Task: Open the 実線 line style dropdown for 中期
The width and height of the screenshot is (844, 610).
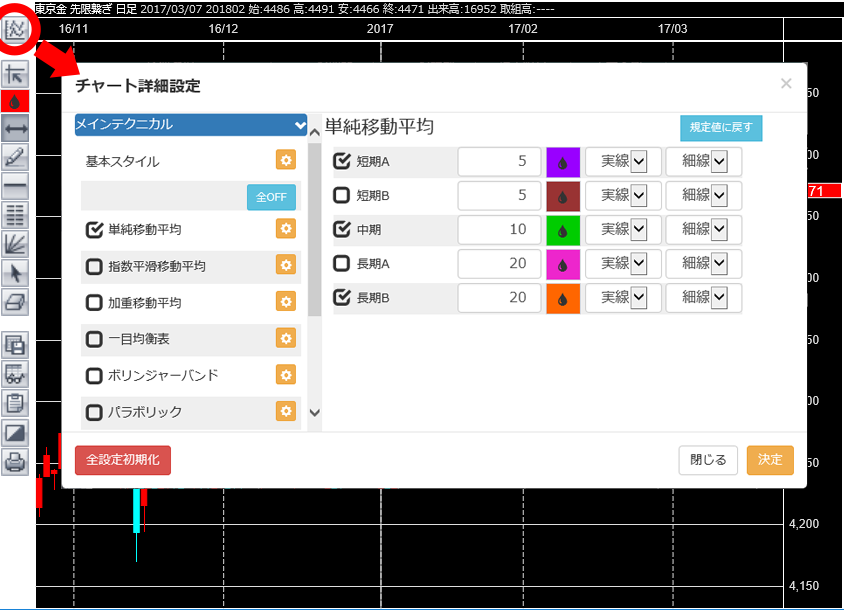Action: (623, 229)
